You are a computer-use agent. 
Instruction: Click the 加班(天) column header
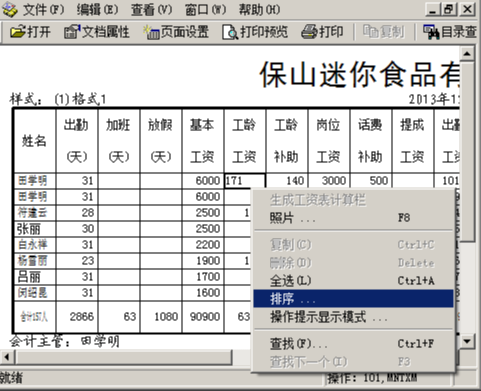click(119, 141)
